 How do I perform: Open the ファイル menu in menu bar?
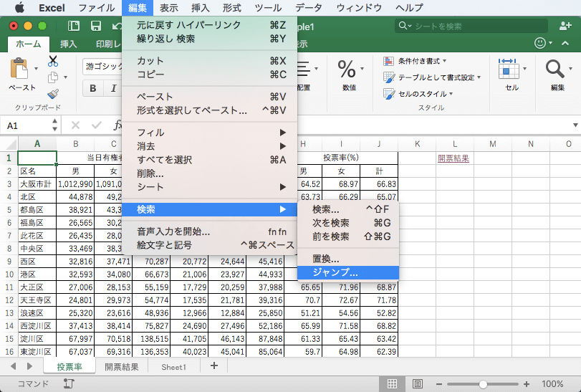click(x=97, y=7)
